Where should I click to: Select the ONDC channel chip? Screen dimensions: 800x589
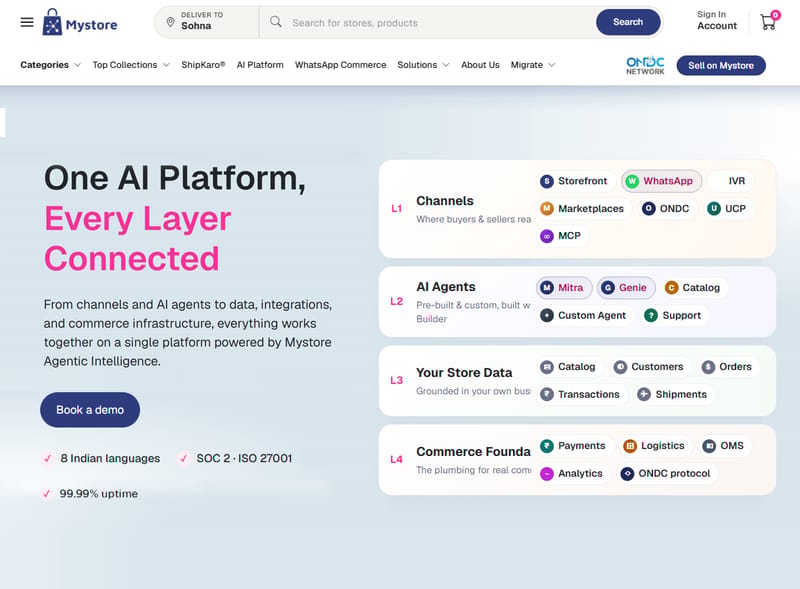(666, 208)
